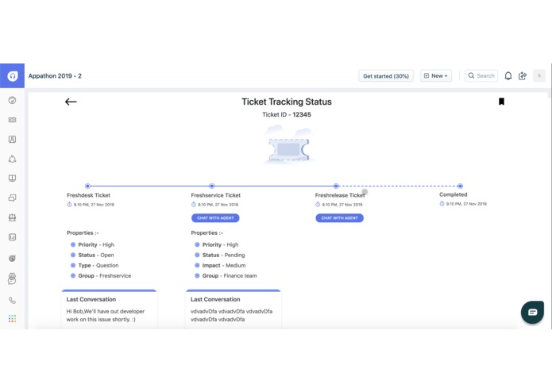The height and width of the screenshot is (392, 552).
Task: Focus the Search field
Action: 481,76
